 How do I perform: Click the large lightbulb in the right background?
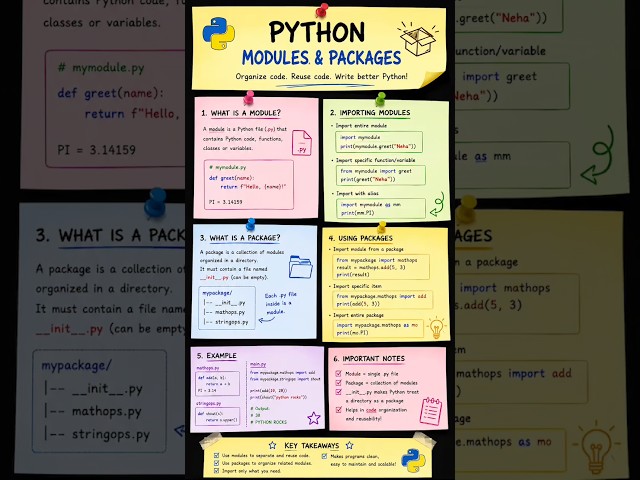596,447
